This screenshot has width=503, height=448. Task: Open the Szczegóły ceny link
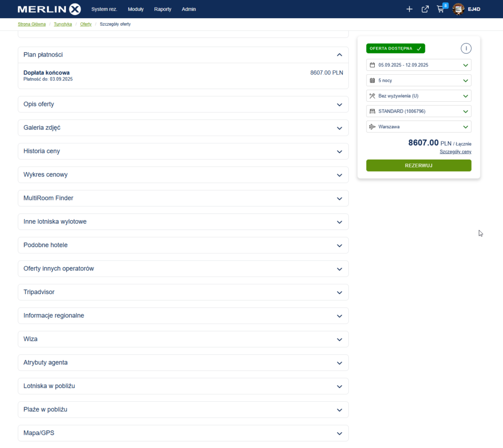(x=455, y=152)
